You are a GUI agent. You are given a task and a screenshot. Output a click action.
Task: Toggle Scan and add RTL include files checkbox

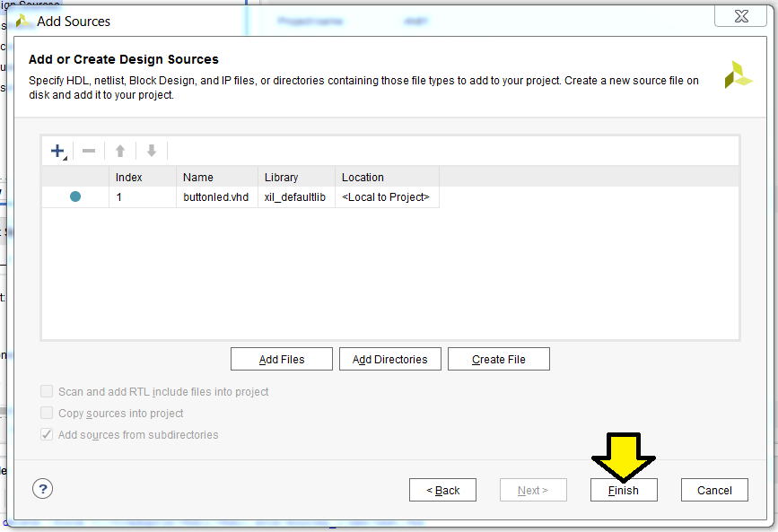coord(47,391)
